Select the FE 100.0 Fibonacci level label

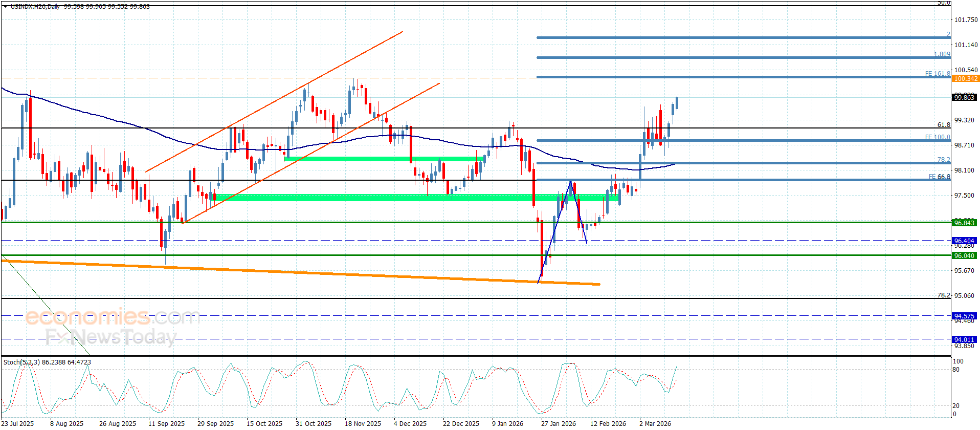[938, 137]
